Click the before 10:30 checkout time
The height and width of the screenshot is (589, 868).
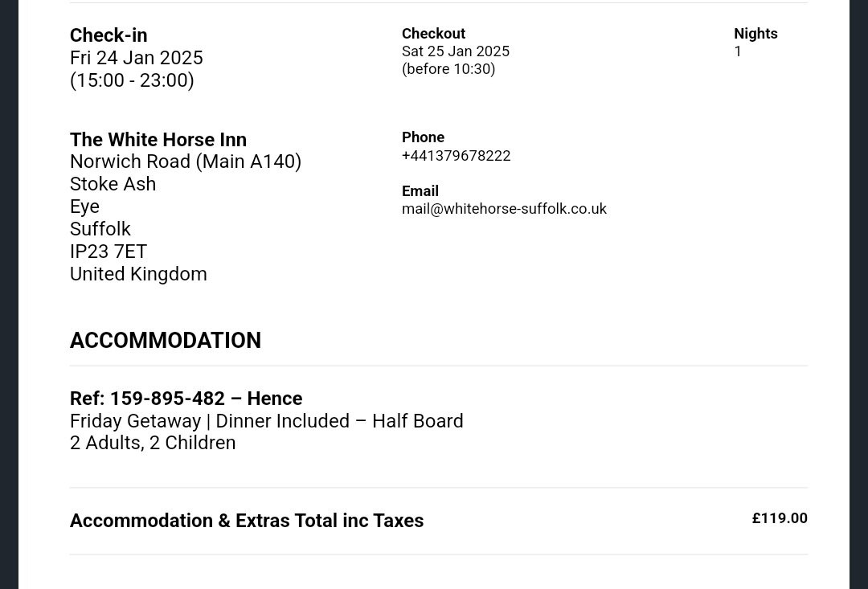[x=448, y=69]
